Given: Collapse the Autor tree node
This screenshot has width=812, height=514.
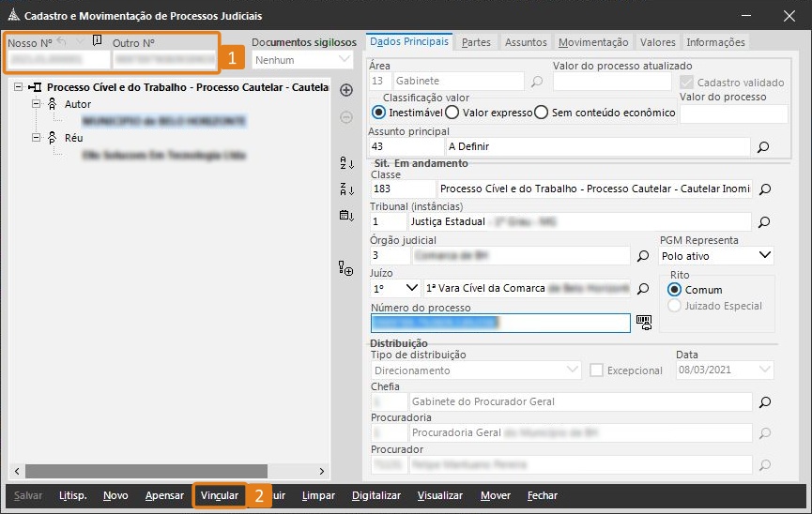Looking at the screenshot, I should 37,104.
